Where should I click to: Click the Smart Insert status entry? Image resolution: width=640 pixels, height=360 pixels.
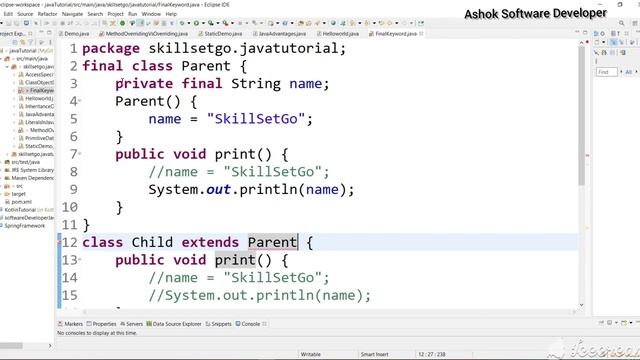pyautogui.click(x=374, y=354)
